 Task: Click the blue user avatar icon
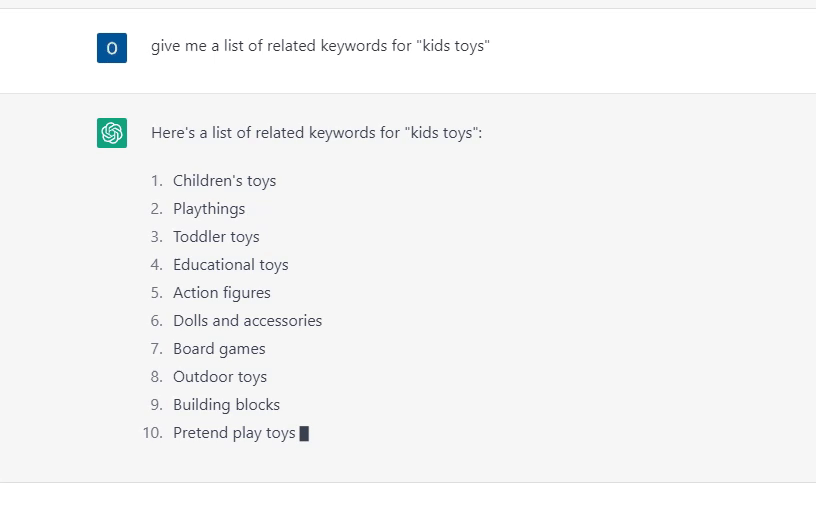(x=112, y=48)
